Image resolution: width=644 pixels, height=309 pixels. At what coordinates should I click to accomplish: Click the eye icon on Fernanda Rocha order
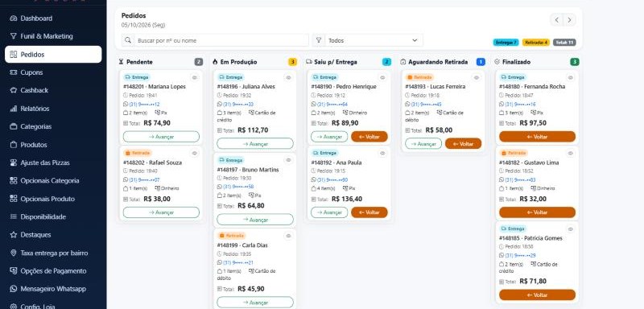coord(571,77)
